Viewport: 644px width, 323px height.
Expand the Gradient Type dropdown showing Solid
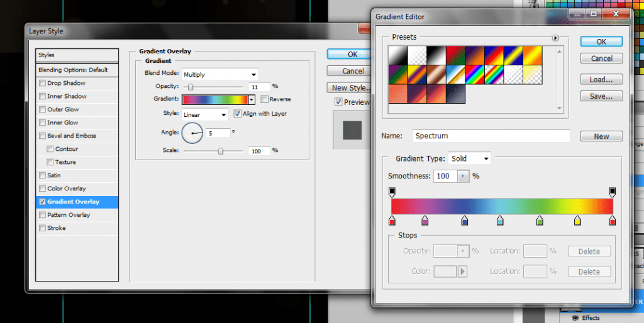click(469, 158)
